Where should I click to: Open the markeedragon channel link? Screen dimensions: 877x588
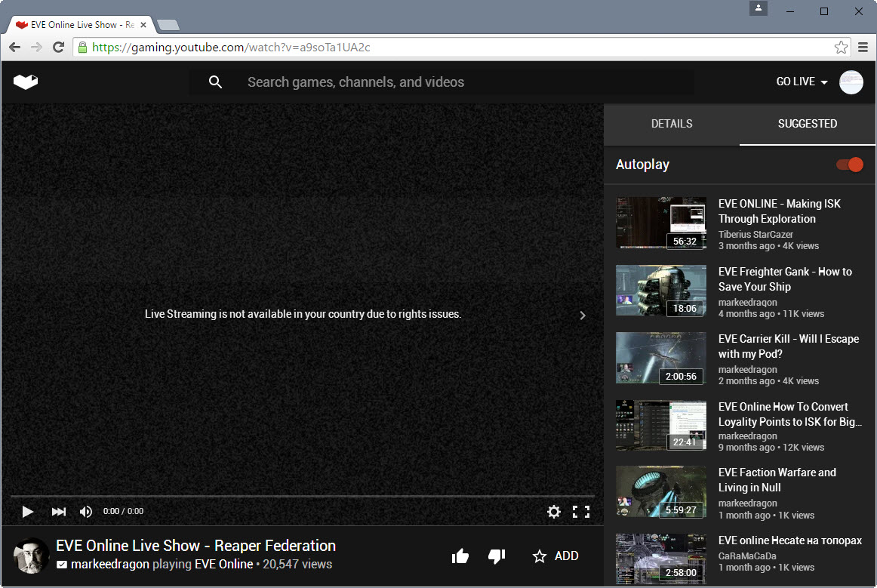(110, 564)
